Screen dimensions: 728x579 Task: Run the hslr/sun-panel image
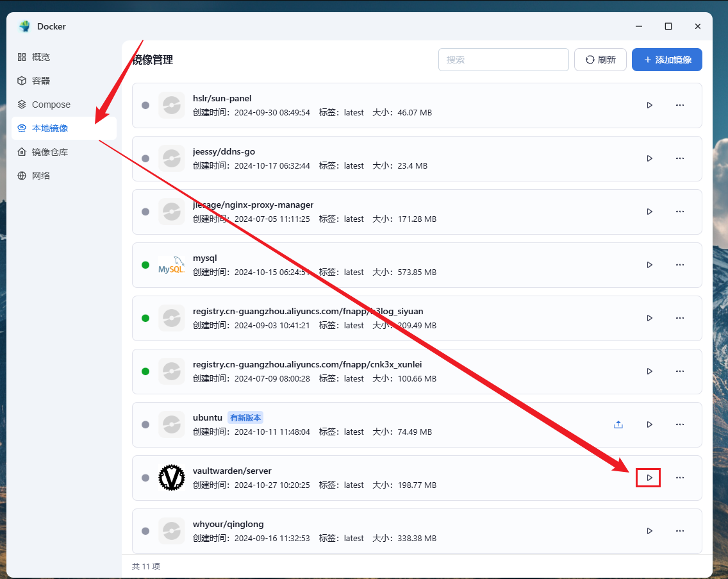[x=649, y=105]
